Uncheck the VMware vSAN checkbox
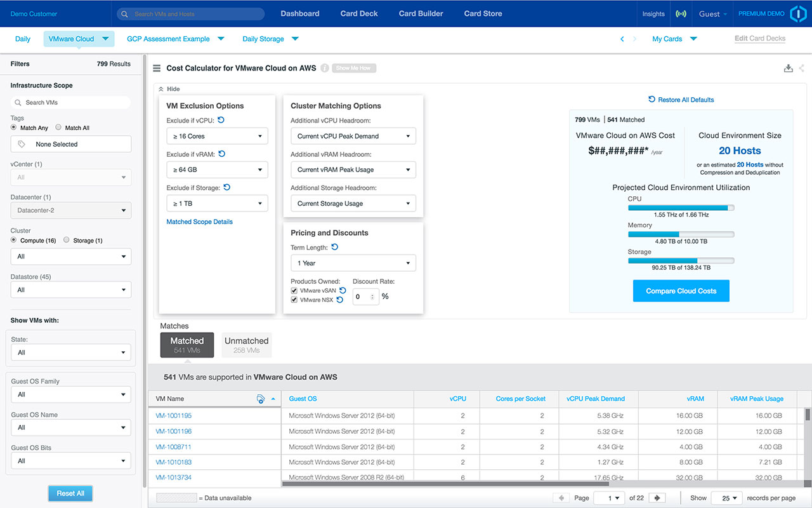 (x=294, y=291)
